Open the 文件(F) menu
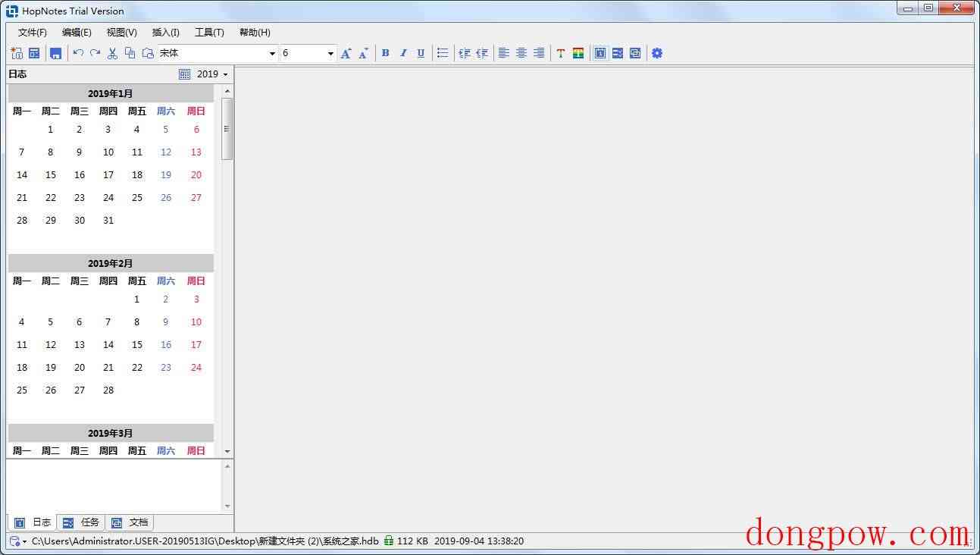 pos(33,33)
